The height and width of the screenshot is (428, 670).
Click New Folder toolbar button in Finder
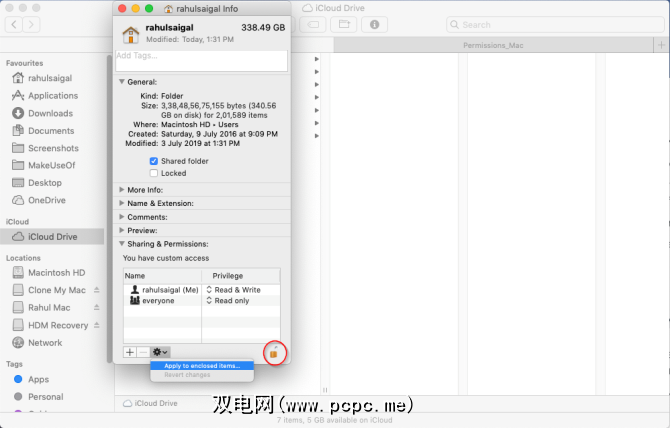pos(344,24)
